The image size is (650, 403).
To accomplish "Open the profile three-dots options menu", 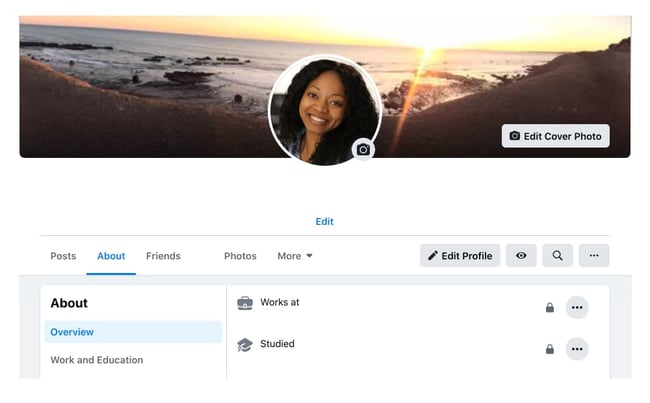I will (594, 255).
